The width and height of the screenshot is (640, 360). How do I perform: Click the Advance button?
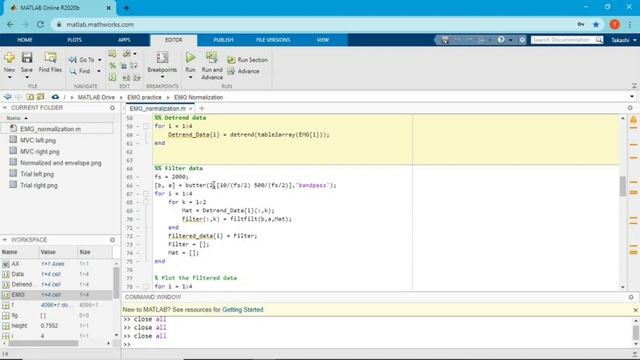click(243, 71)
